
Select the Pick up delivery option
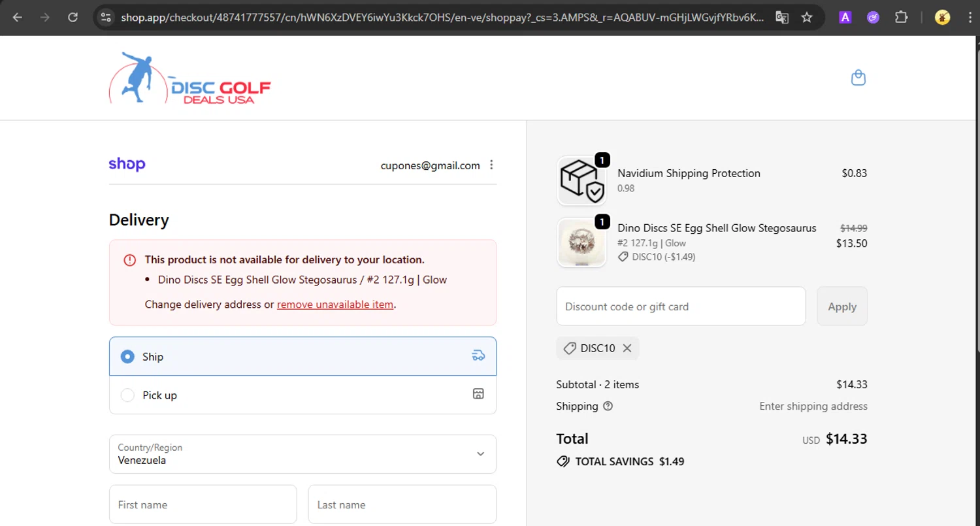(x=302, y=395)
